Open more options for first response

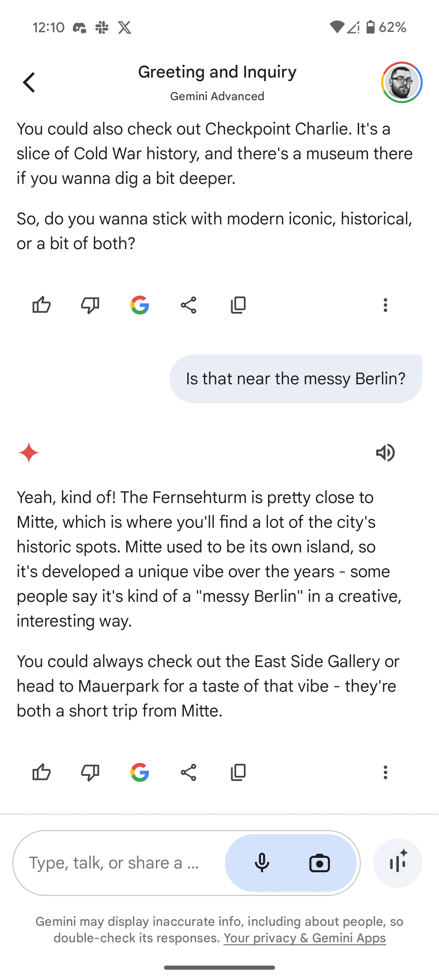click(x=385, y=305)
